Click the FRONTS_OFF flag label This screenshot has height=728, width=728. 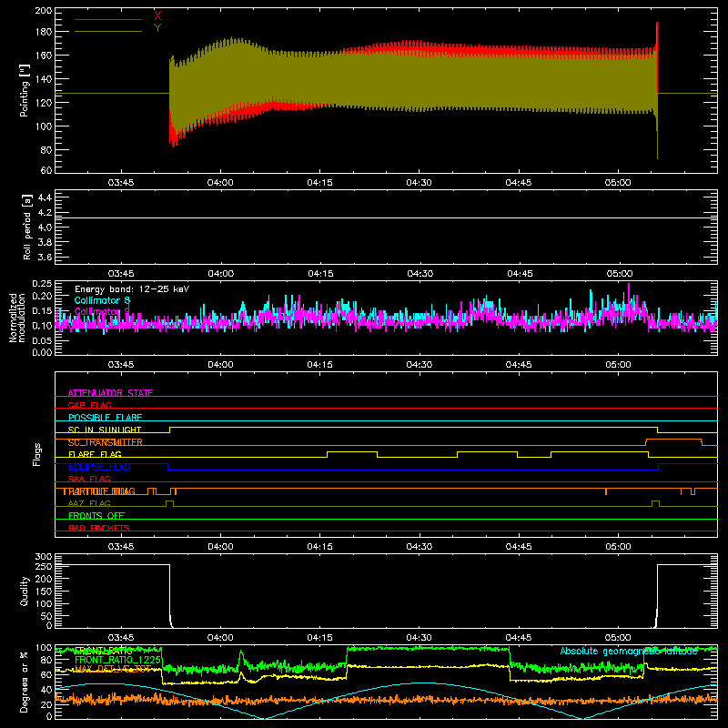click(96, 516)
